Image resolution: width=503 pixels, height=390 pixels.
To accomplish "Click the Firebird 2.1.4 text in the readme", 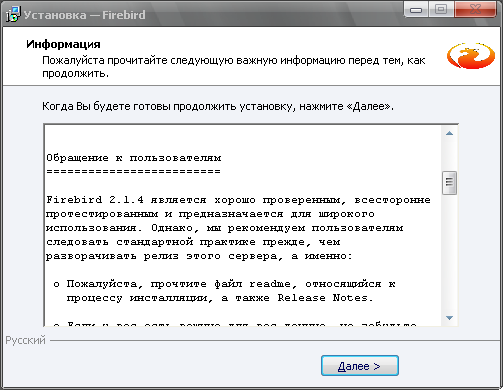I will point(95,200).
